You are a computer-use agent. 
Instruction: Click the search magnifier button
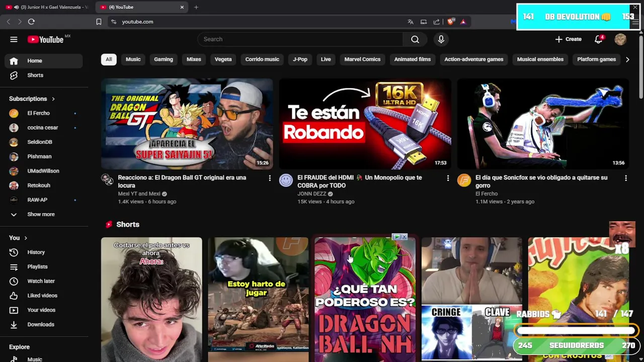coord(415,39)
